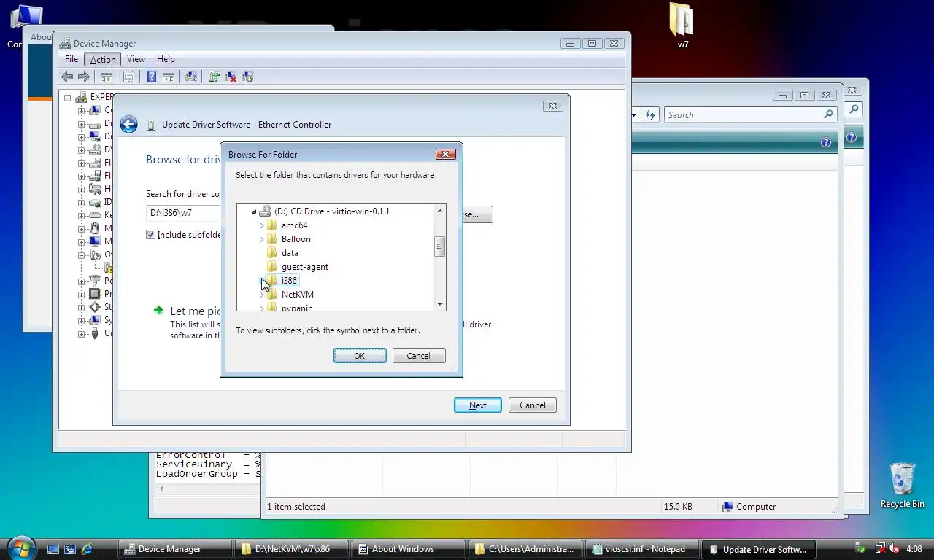Toggle the show/hide console tree icon
The width and height of the screenshot is (934, 560).
107,77
